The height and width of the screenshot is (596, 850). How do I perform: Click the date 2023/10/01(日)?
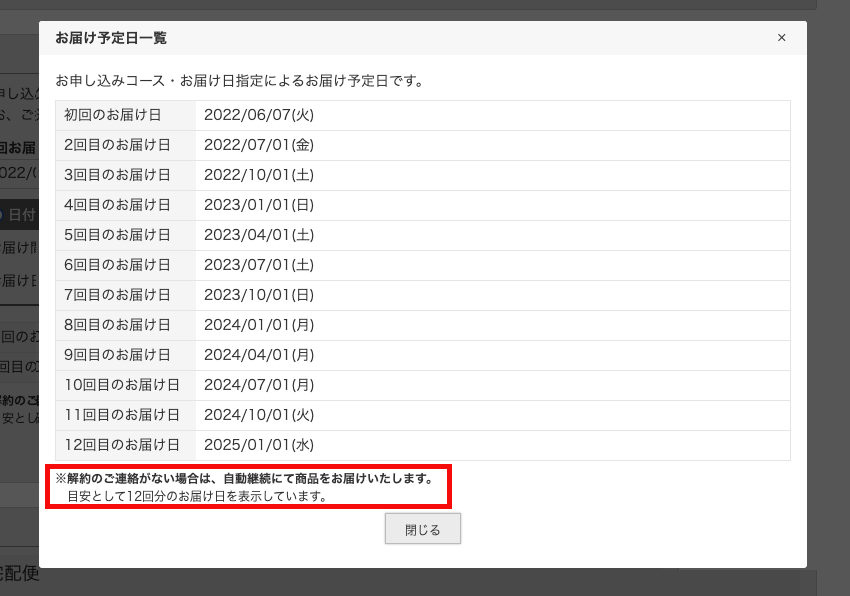pos(259,295)
